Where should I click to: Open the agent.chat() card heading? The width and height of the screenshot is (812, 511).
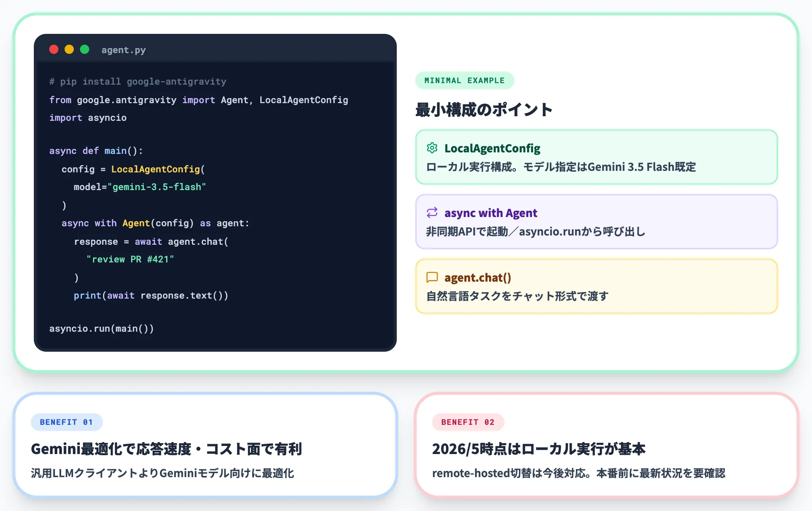tap(478, 277)
